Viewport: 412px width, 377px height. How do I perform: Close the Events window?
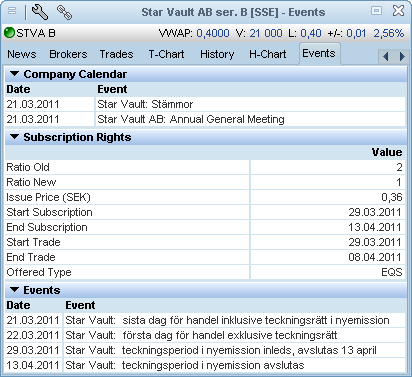(x=398, y=11)
